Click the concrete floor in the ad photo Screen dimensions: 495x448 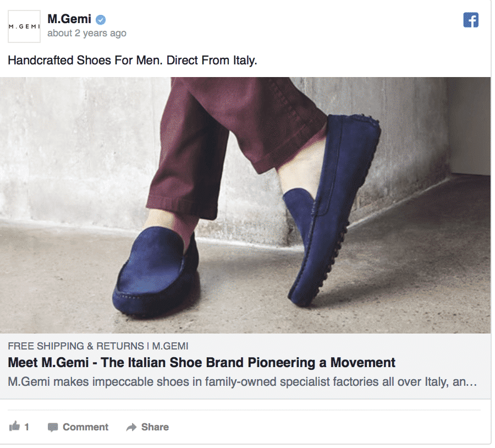(x=394, y=278)
